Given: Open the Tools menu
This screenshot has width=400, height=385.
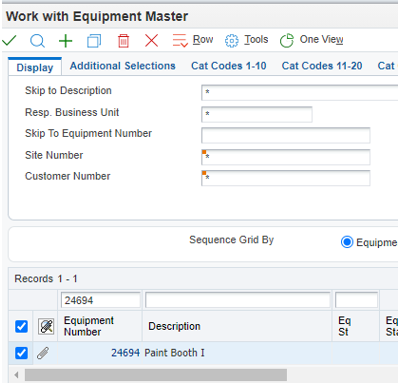Looking at the screenshot, I should point(246,40).
